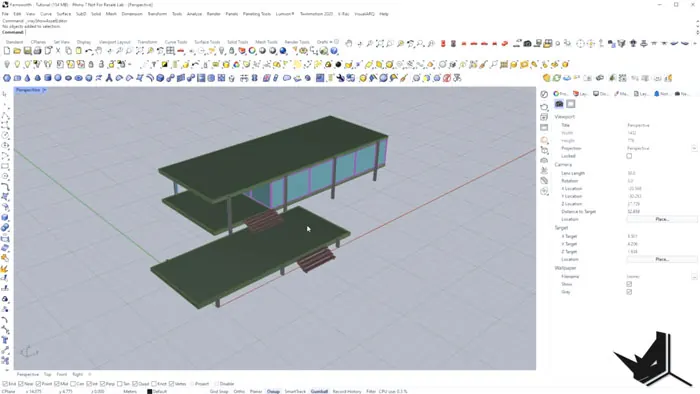Viewport: 700px width, 394px height.
Task: Select the Cone solid tool icon
Action: 27,78
